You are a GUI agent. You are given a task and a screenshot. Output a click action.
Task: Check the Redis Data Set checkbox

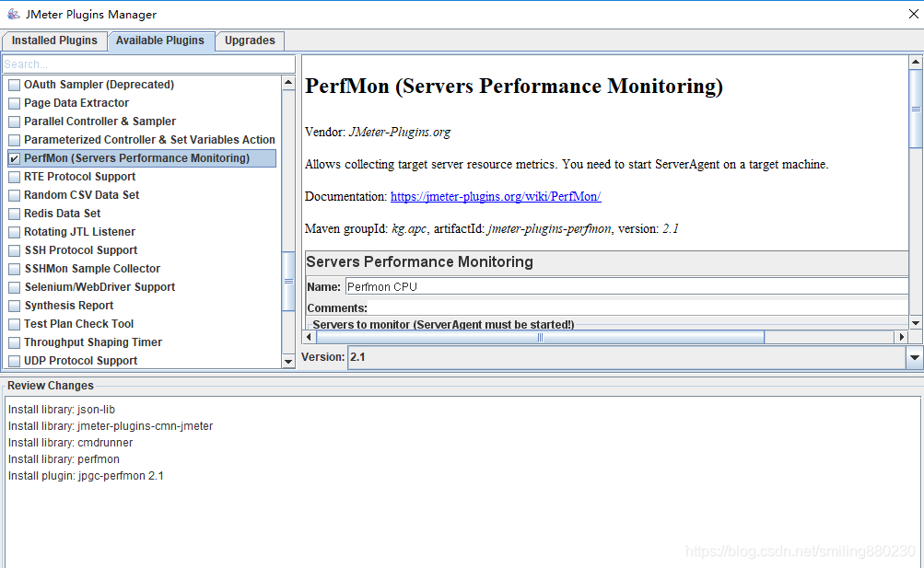tap(14, 214)
